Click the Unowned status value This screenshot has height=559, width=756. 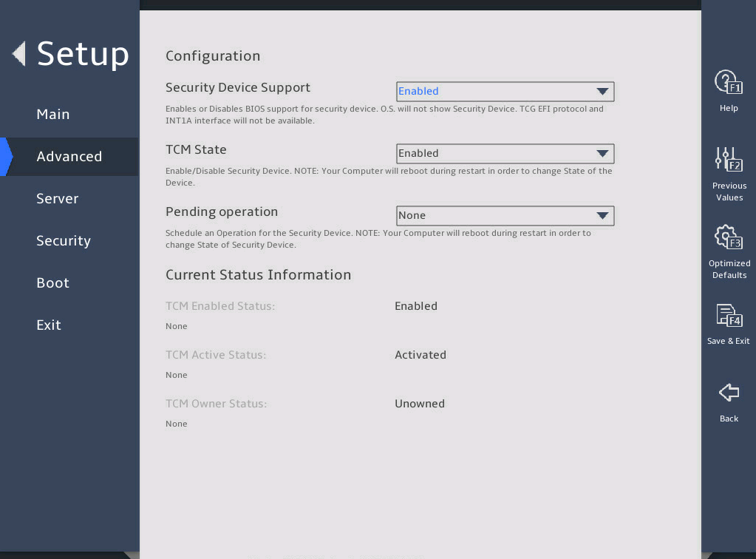point(420,403)
